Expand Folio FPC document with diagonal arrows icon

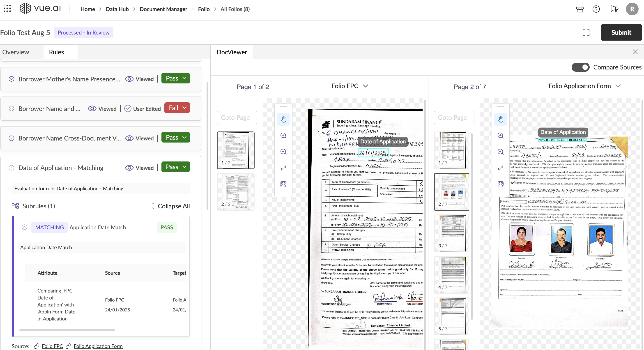tap(283, 168)
